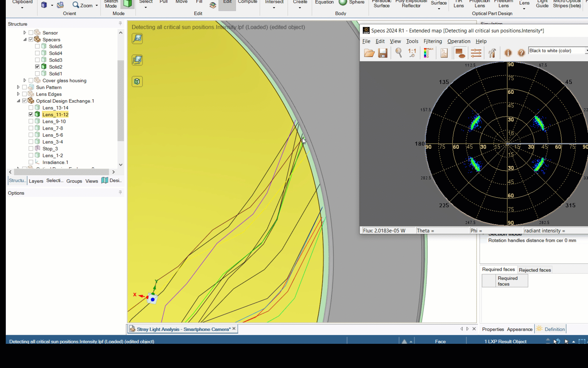The width and height of the screenshot is (588, 368).
Task: Open the Zoom dropdown arrow
Action: [x=97, y=5]
